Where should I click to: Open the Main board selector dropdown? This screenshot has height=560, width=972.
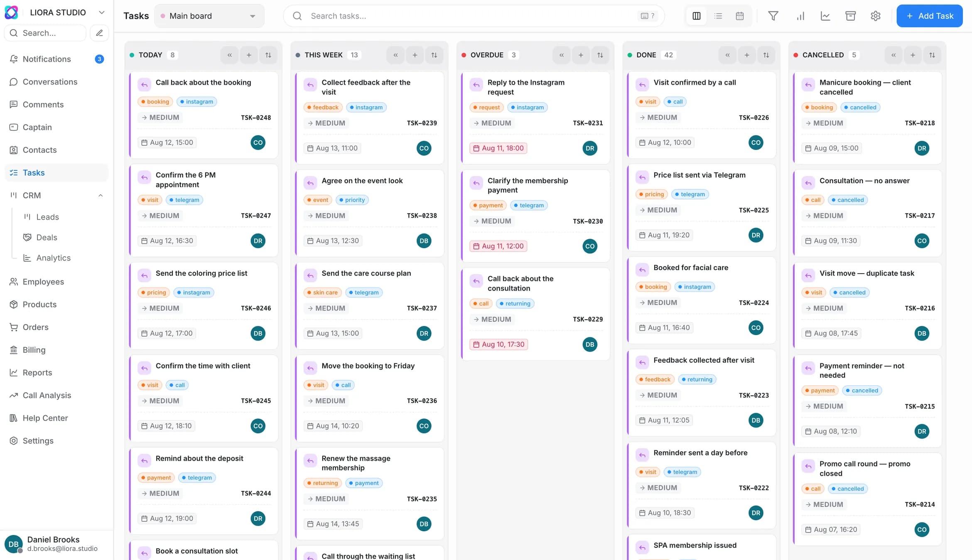click(x=209, y=16)
